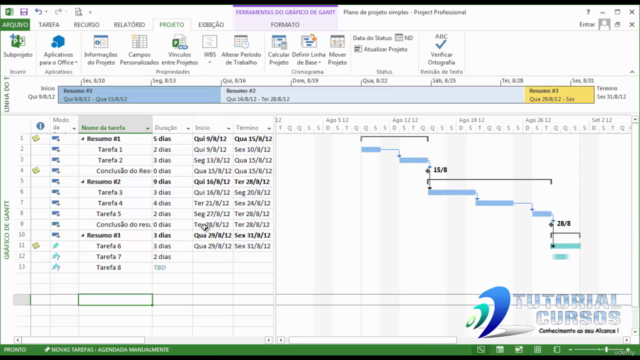Click Vínculos entre Projetos icon
This screenshot has height=360, width=640.
[x=180, y=42]
